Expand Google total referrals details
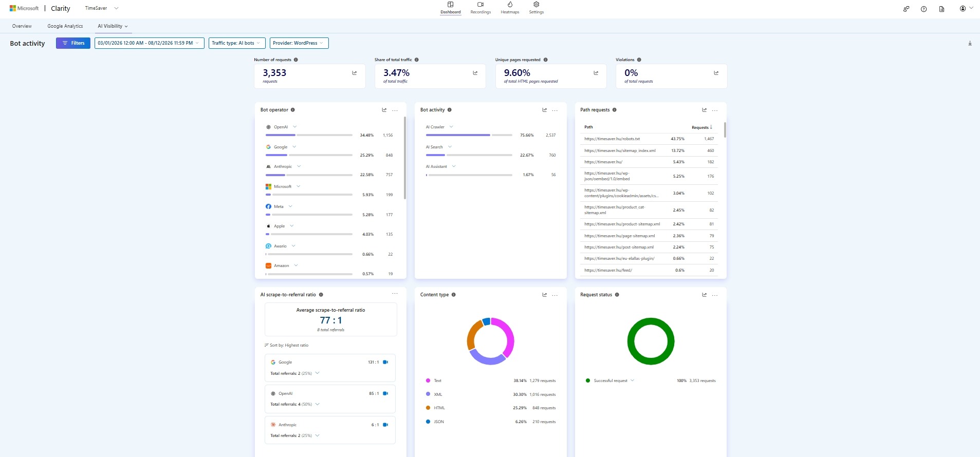 point(317,373)
